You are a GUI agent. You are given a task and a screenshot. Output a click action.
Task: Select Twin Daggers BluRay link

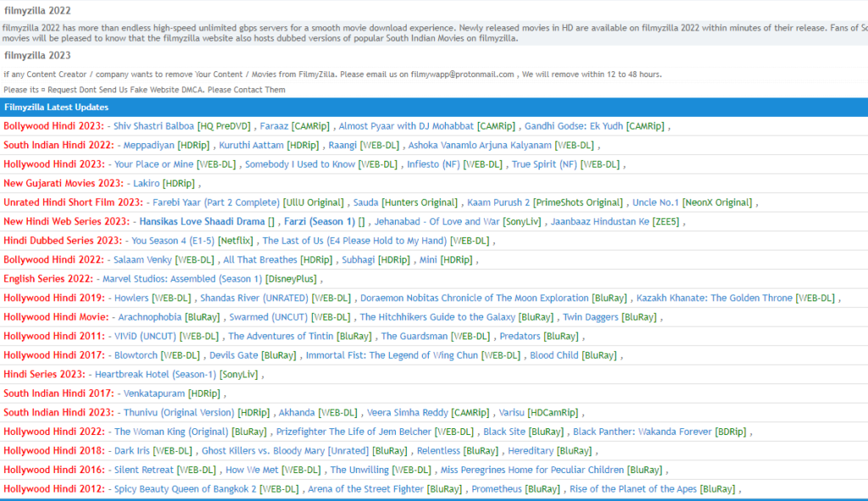point(590,317)
